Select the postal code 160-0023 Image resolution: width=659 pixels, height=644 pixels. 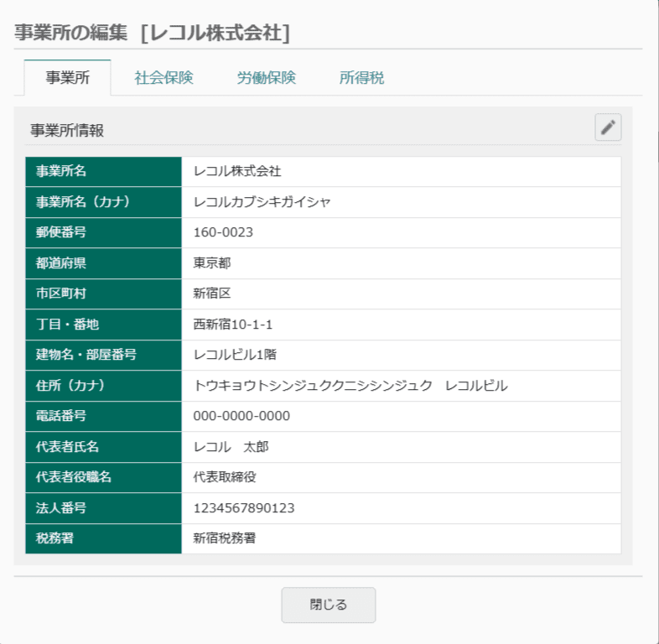pos(223,232)
